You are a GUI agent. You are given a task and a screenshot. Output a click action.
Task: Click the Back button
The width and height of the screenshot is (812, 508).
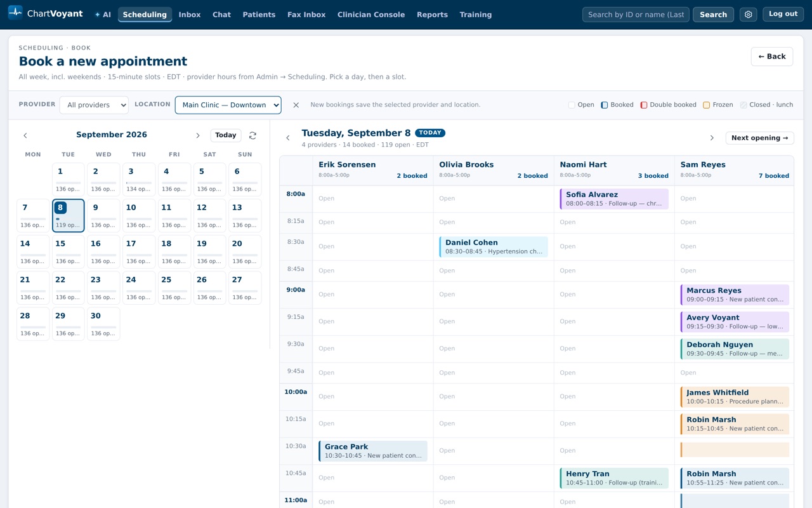pos(772,57)
